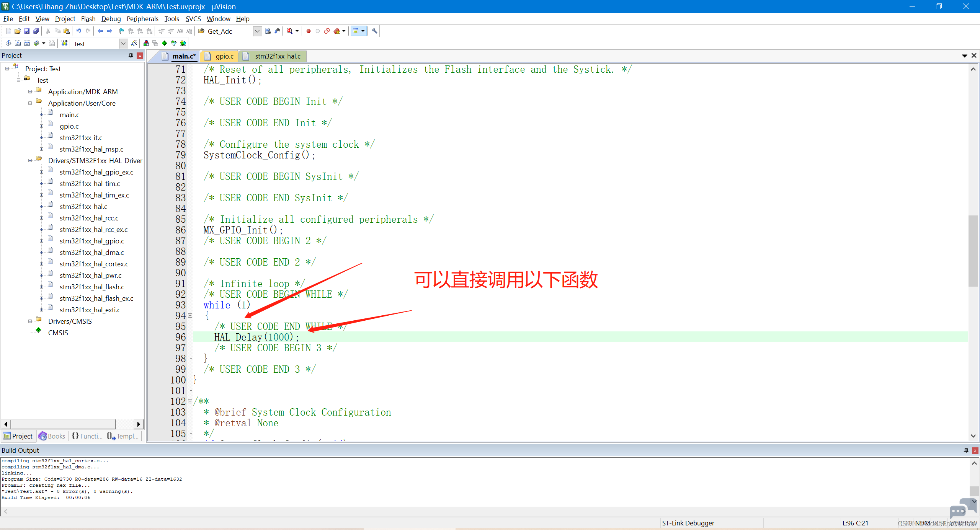Open the Debug menu
The width and height of the screenshot is (980, 530).
tap(111, 19)
